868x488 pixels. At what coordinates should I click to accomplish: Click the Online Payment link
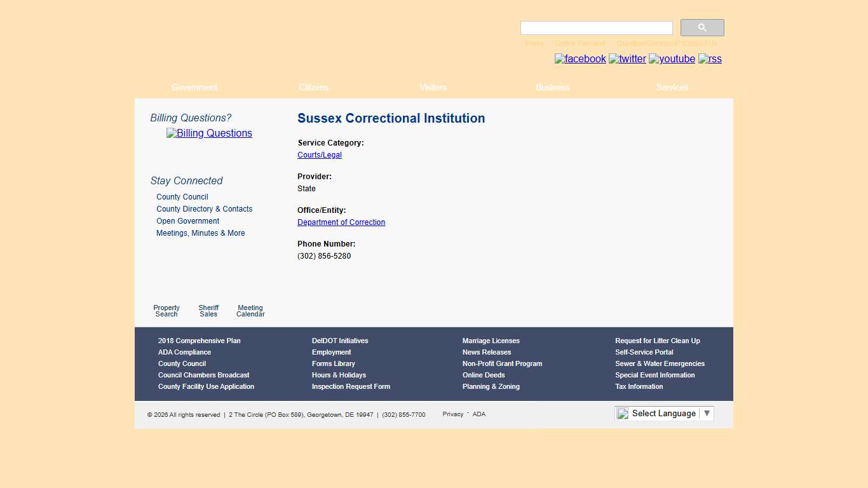tap(580, 43)
